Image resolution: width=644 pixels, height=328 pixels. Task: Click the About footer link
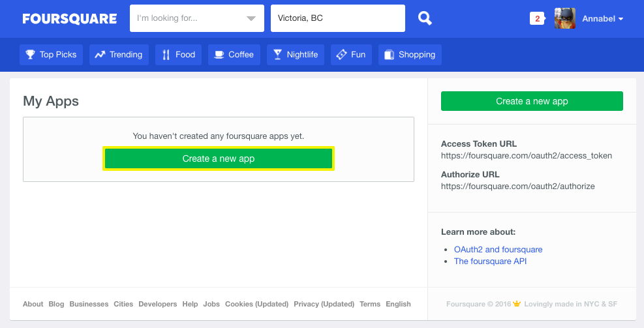pyautogui.click(x=33, y=304)
